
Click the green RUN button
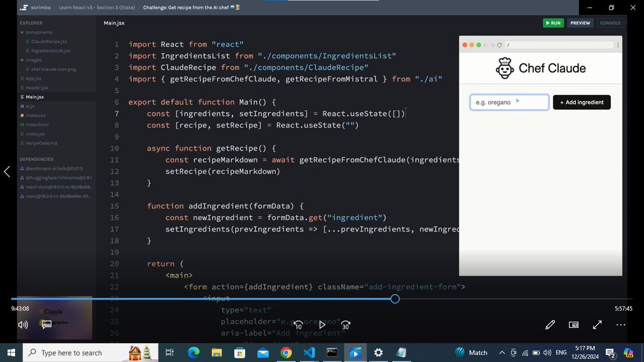553,23
